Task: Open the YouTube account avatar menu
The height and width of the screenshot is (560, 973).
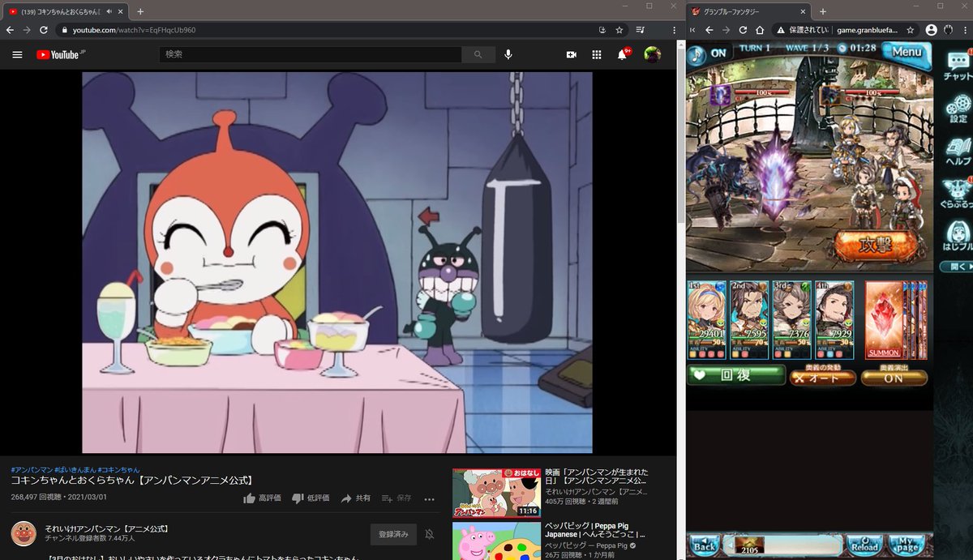Action: (x=652, y=54)
